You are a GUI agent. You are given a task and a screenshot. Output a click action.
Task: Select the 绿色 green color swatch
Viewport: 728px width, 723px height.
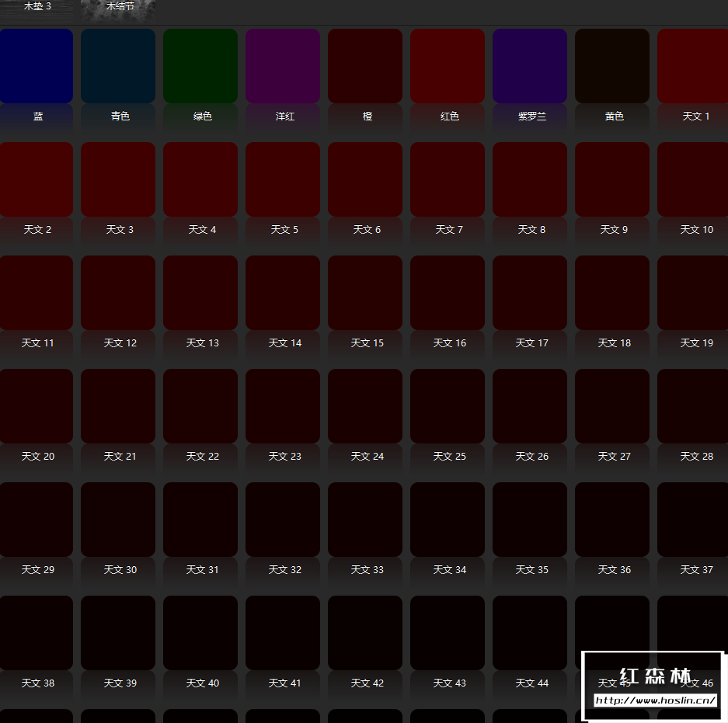click(200, 66)
